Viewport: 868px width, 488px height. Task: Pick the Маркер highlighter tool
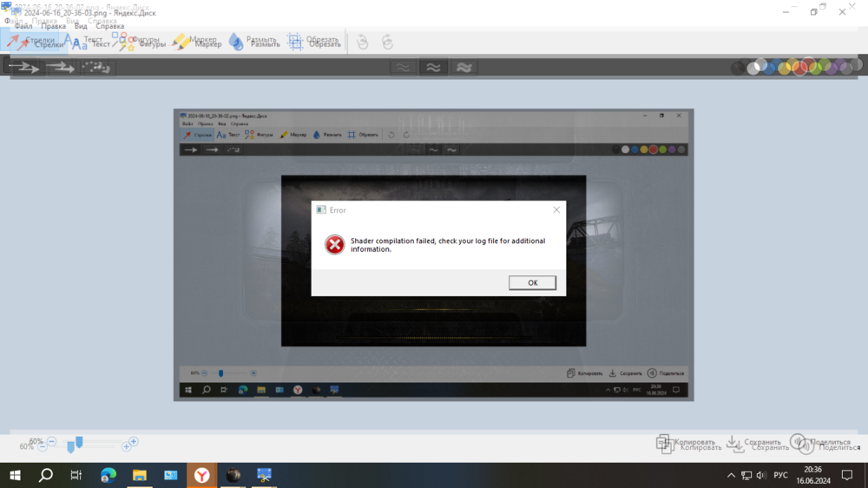(198, 43)
